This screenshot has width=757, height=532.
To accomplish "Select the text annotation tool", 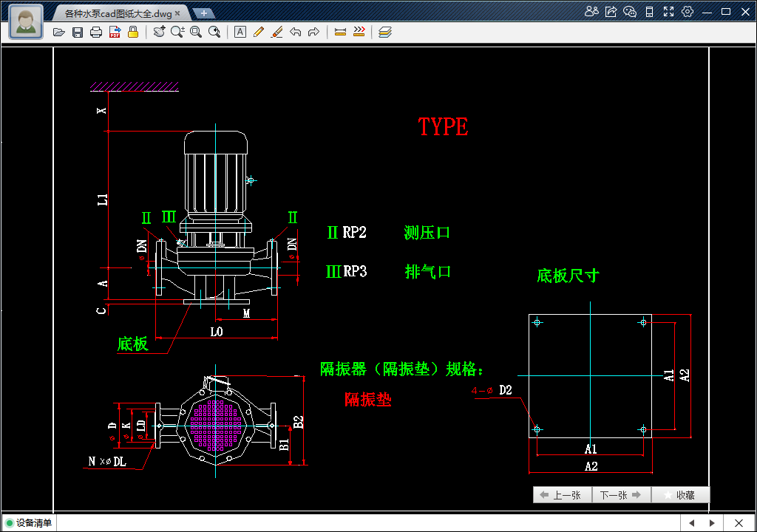I will [x=240, y=32].
